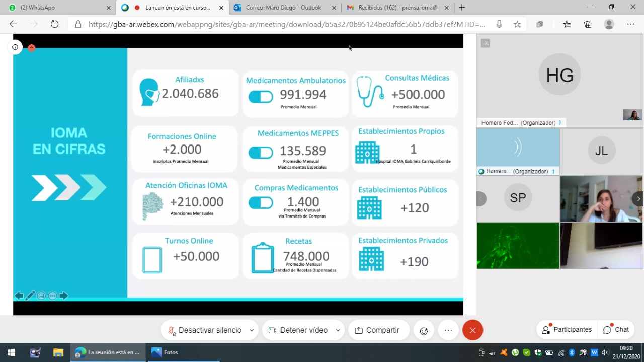
Task: Select the green-tinted video participant tile
Action: (518, 246)
